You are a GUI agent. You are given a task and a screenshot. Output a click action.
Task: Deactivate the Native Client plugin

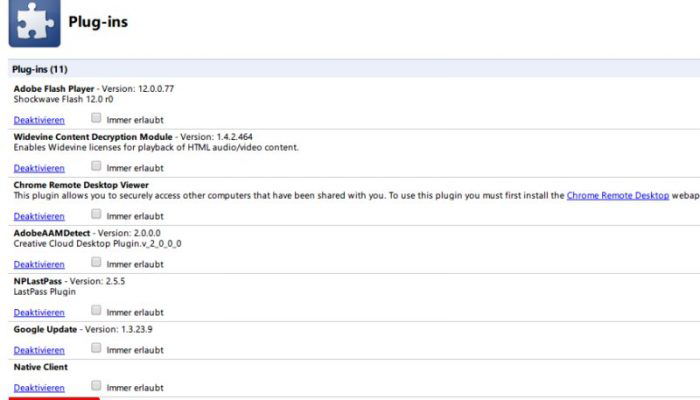[x=39, y=388]
